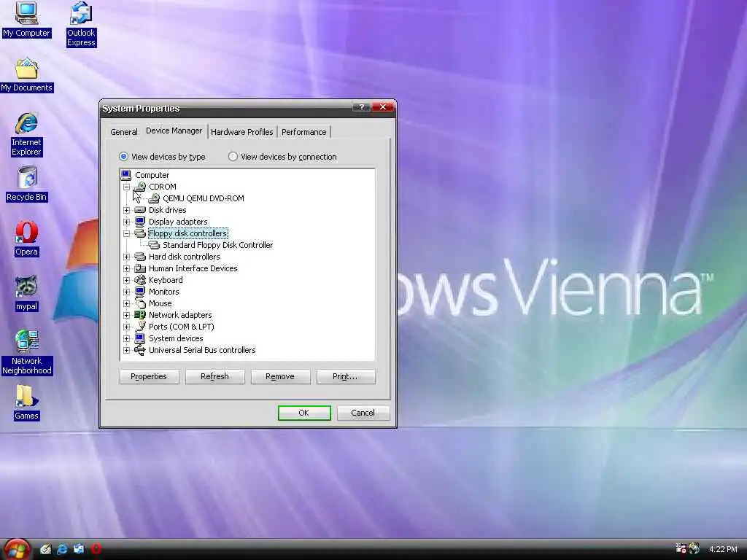Expand the Hard disk controllers node
The image size is (747, 560).
click(x=126, y=257)
